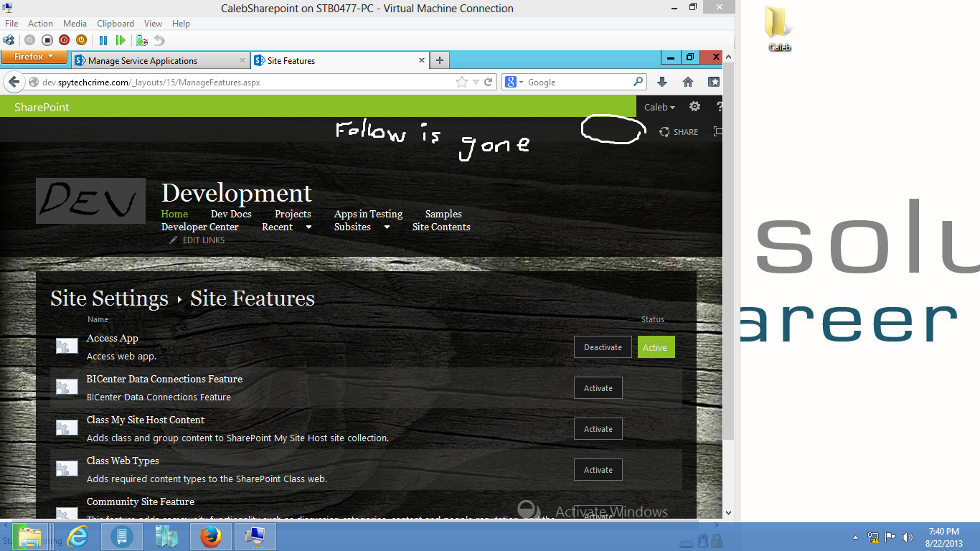Click the search magnifier icon

coord(639,83)
